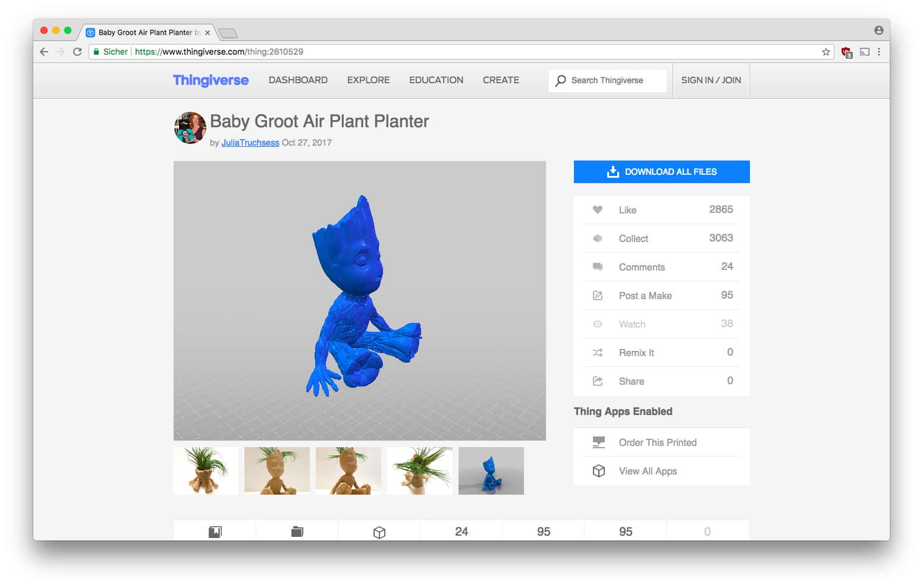Toggle Watch on this Thing

[x=598, y=324]
